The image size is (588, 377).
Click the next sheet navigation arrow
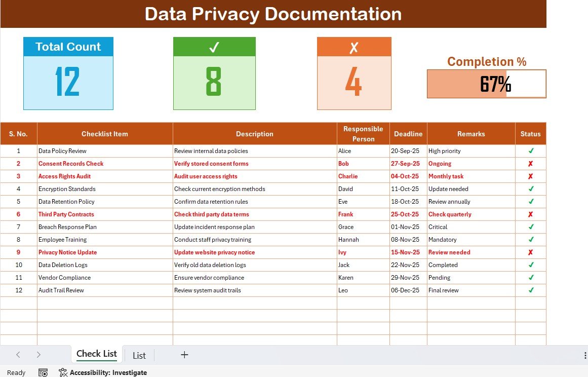(x=38, y=355)
